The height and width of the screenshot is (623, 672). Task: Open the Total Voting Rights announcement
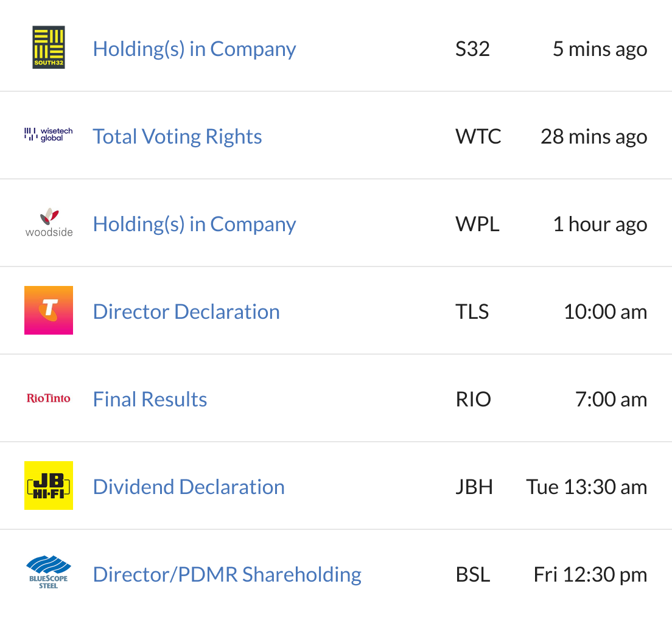(x=177, y=136)
